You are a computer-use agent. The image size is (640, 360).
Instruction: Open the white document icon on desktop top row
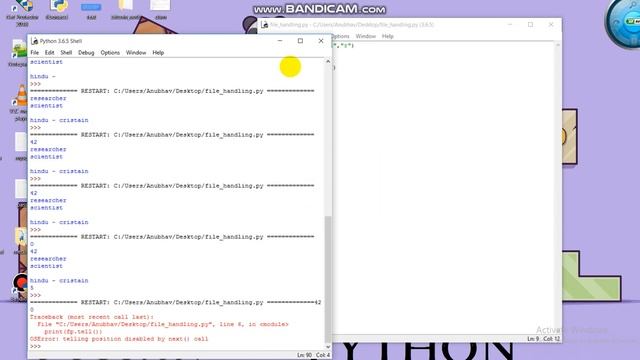[x=160, y=6]
